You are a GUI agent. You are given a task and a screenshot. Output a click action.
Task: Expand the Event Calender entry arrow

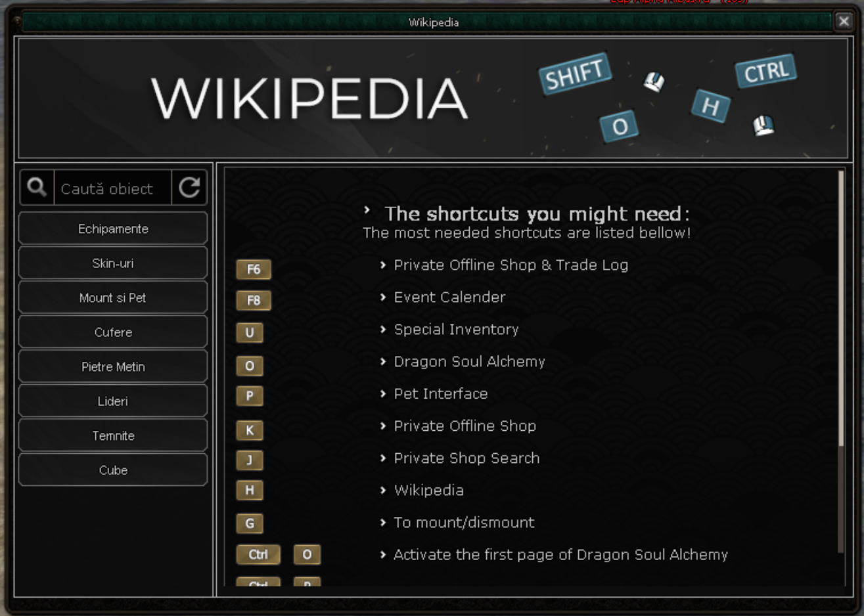click(x=383, y=297)
